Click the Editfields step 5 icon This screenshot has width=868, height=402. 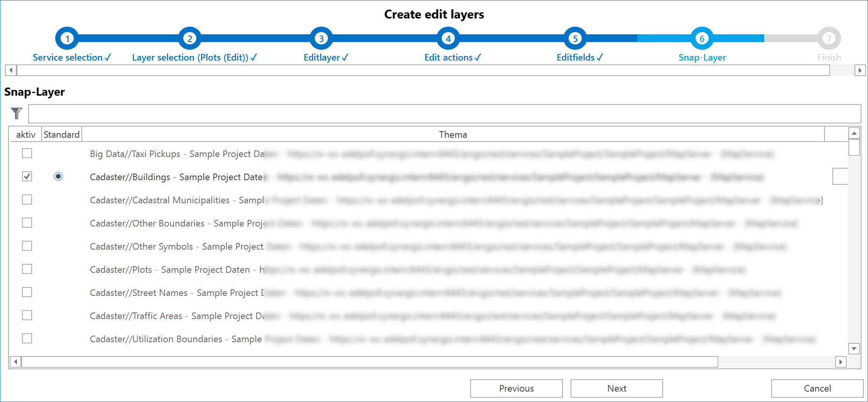point(575,38)
